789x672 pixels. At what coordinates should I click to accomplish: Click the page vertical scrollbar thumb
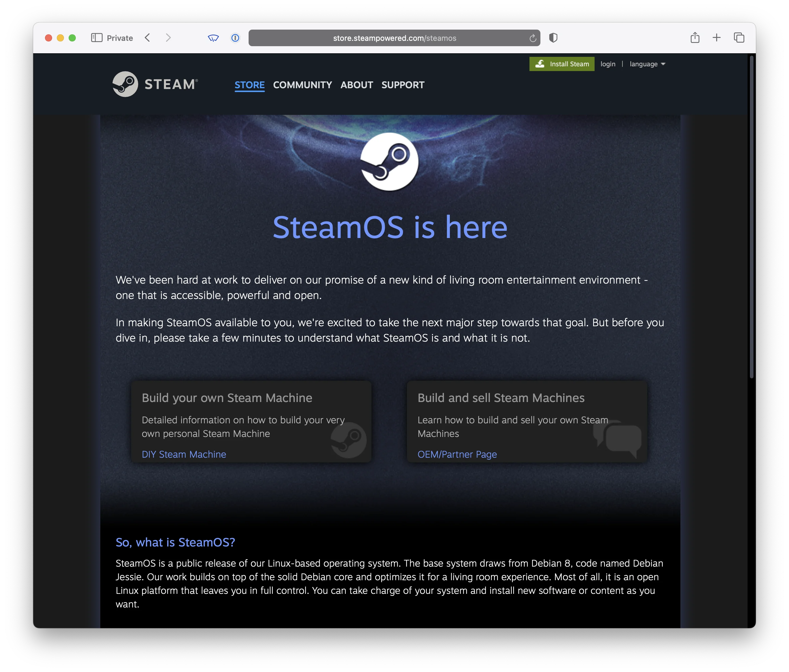click(x=752, y=217)
